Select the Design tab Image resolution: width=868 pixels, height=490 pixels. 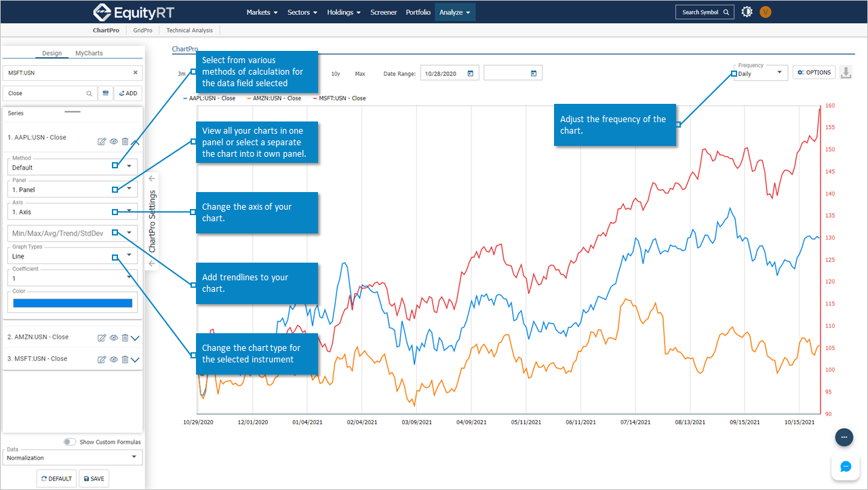[x=52, y=53]
